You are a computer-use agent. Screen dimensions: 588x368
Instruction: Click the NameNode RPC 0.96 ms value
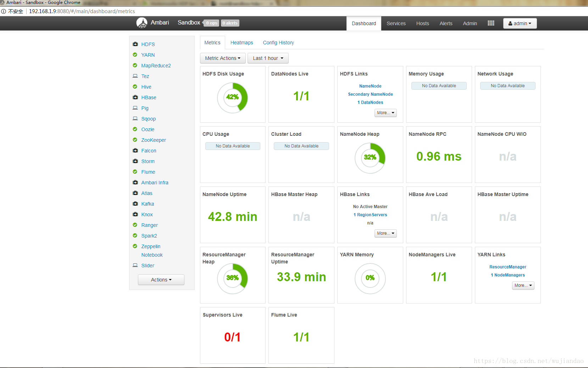click(x=439, y=156)
